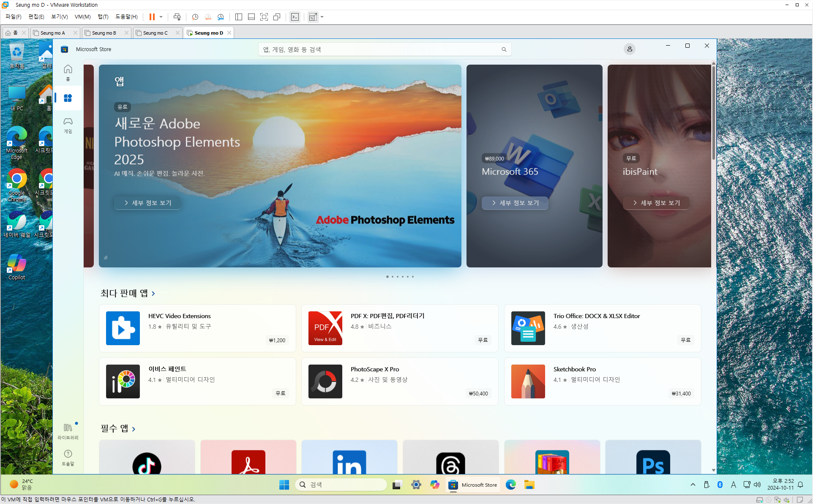Screen dimensions: 813x504
Task: Open the 파일(F) menu
Action: pyautogui.click(x=13, y=17)
